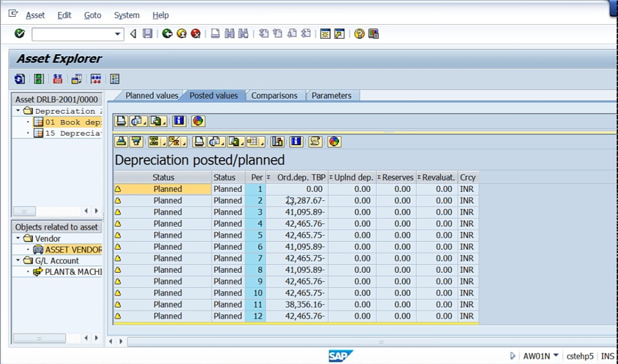This screenshot has width=618, height=364.
Task: Click inside the command input field
Action: click(x=73, y=34)
